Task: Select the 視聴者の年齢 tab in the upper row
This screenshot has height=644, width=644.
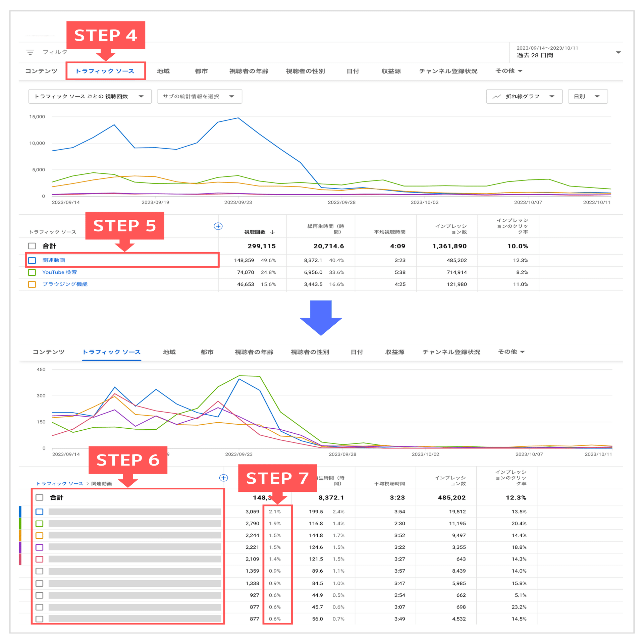Action: click(x=249, y=71)
